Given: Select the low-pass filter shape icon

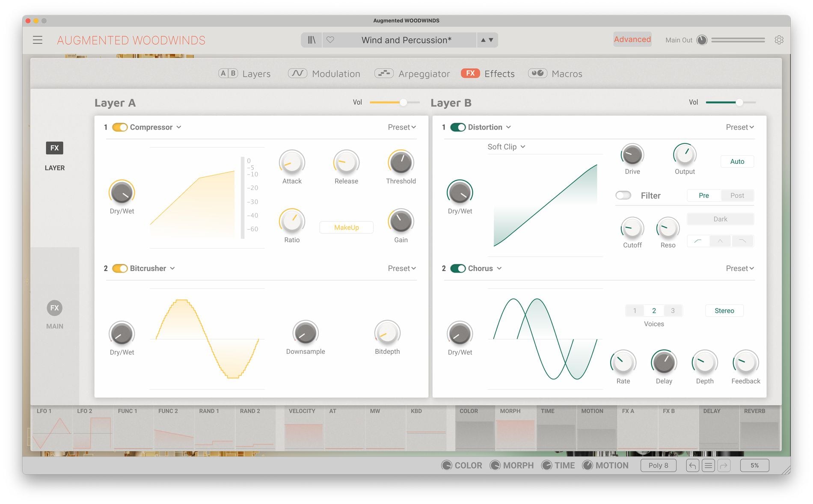Looking at the screenshot, I should click(x=743, y=241).
